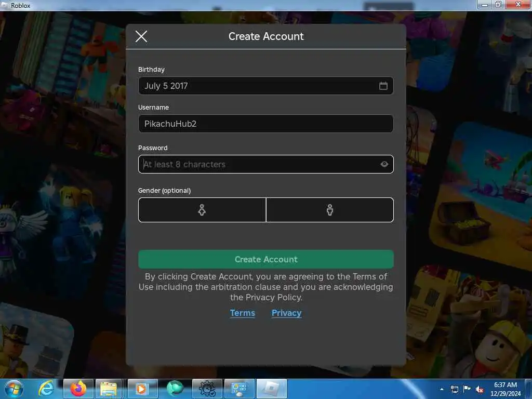Select the female gender option
Screen dimensions: 532x399
tap(202, 210)
